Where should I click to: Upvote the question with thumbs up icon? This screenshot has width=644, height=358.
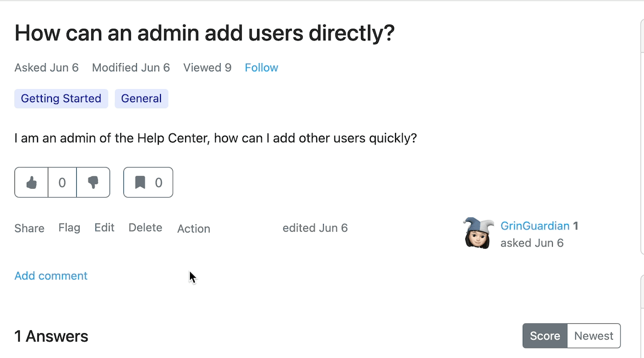coord(31,182)
